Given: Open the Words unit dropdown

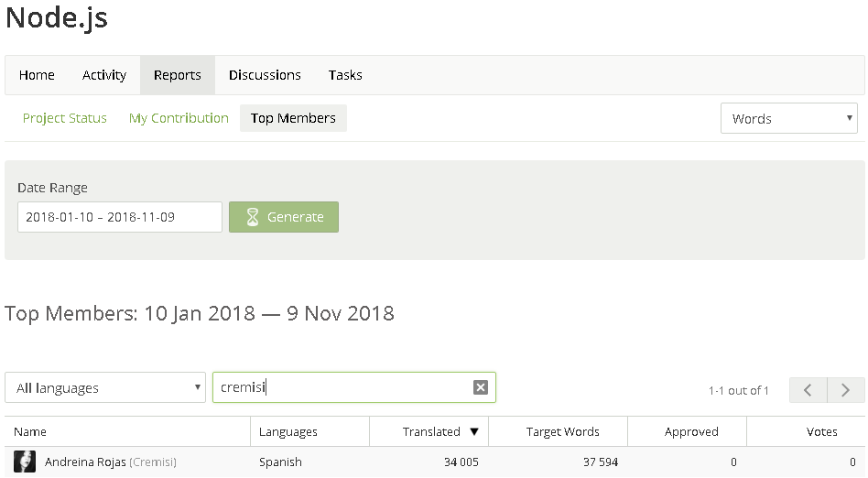Looking at the screenshot, I should tap(788, 119).
